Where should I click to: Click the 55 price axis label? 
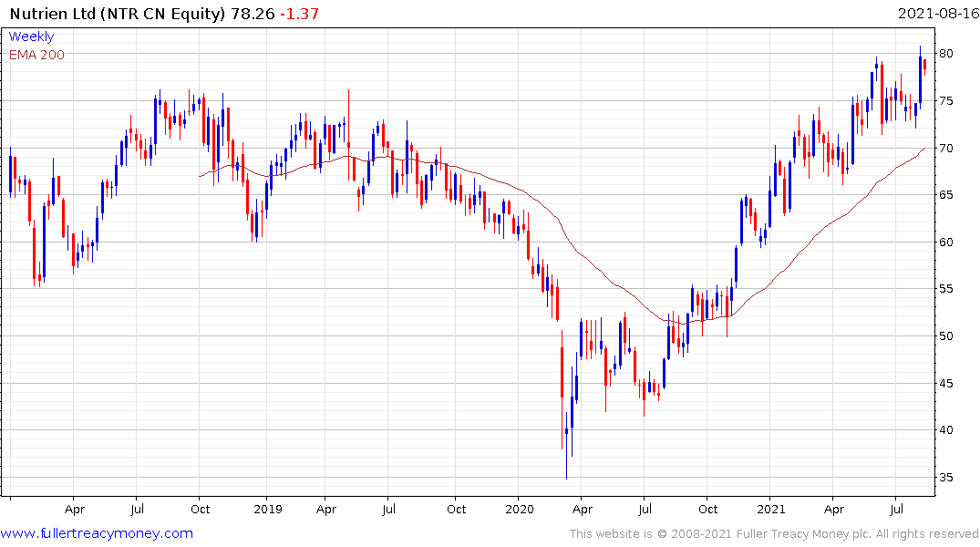click(946, 288)
